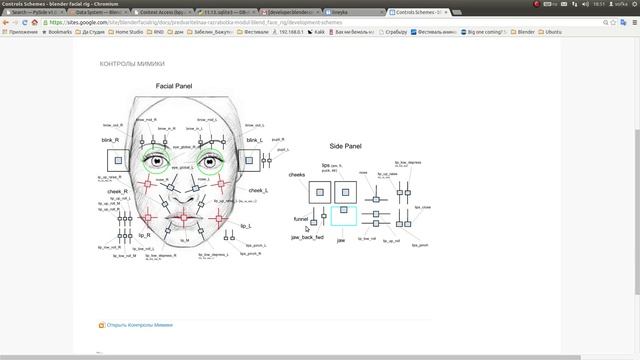Open the clock in top panel
640x360 pixels.
pos(598,4)
